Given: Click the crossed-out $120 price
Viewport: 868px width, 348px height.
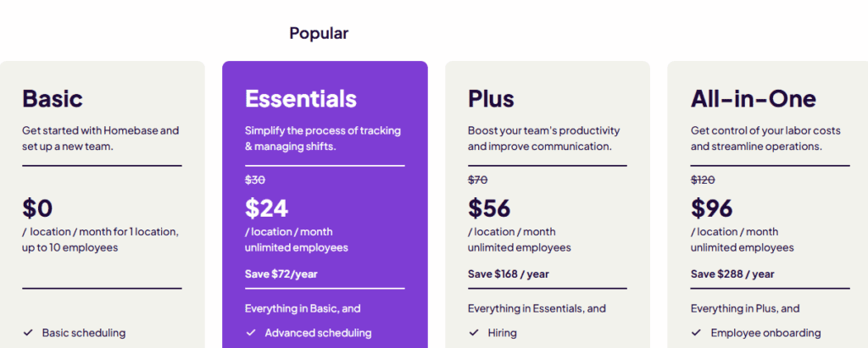Looking at the screenshot, I should point(703,180).
